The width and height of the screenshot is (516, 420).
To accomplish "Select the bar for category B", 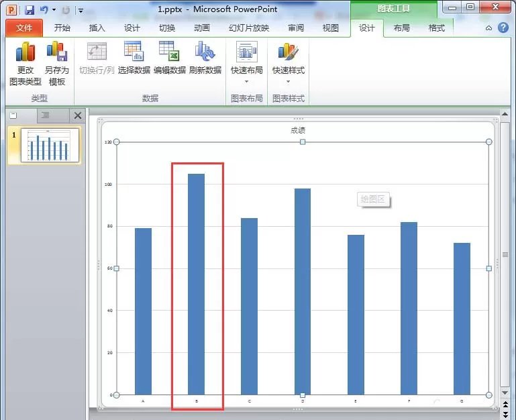I will point(196,284).
